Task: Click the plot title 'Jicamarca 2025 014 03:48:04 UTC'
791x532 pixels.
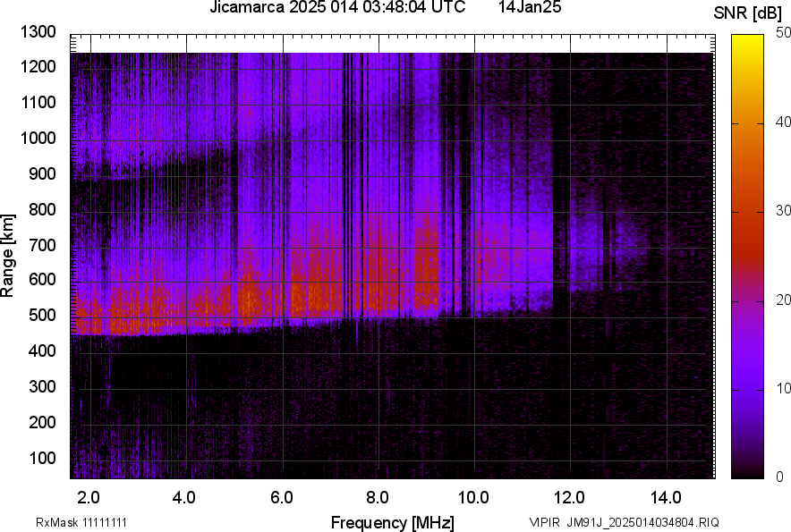Action: 337,7
